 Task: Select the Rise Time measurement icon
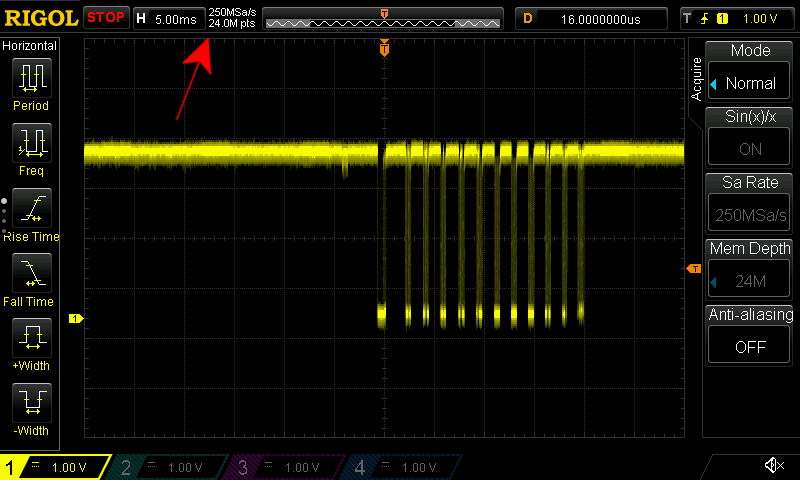32,208
